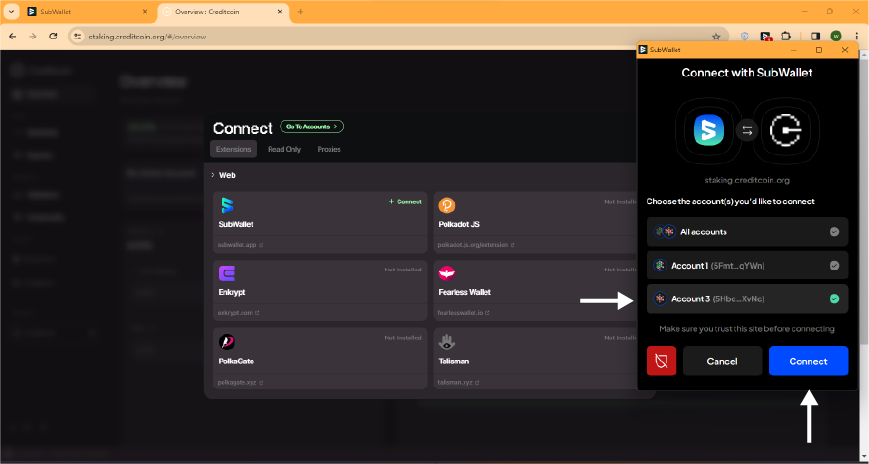The width and height of the screenshot is (869, 464).
Task: Toggle Account 1 selection checkmark
Action: pyautogui.click(x=834, y=266)
